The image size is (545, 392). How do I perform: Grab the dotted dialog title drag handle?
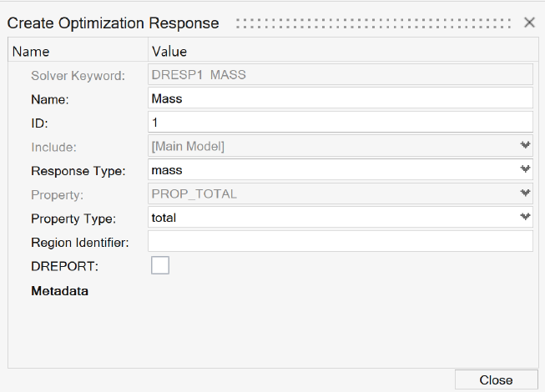coord(373,23)
